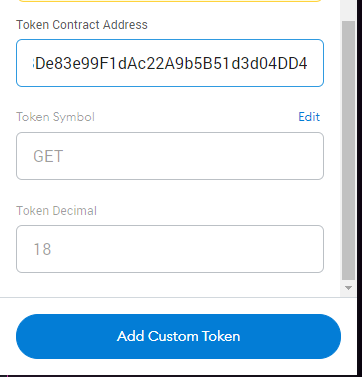Click the scrollbar track above the thumb

pyautogui.click(x=348, y=10)
